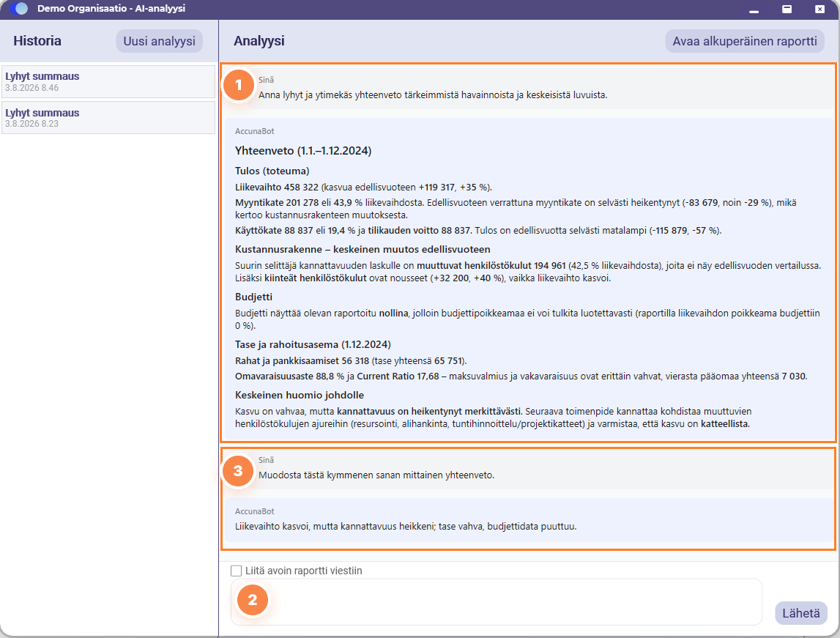
Task: Click Keskeinen huomio johdolle heading
Action: pos(300,396)
